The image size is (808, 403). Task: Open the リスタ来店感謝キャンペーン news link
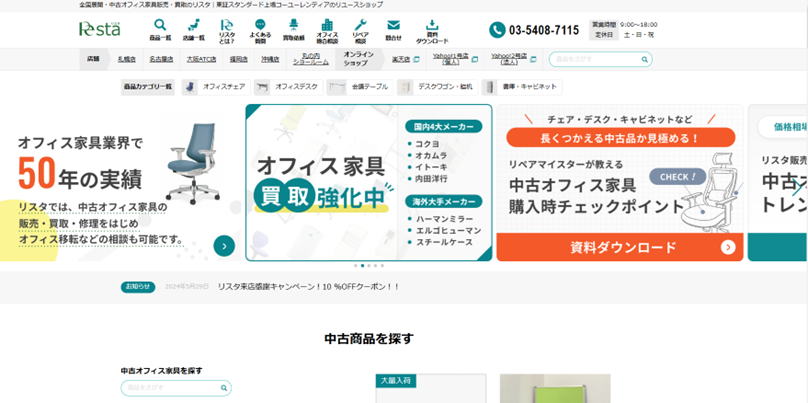coord(308,286)
